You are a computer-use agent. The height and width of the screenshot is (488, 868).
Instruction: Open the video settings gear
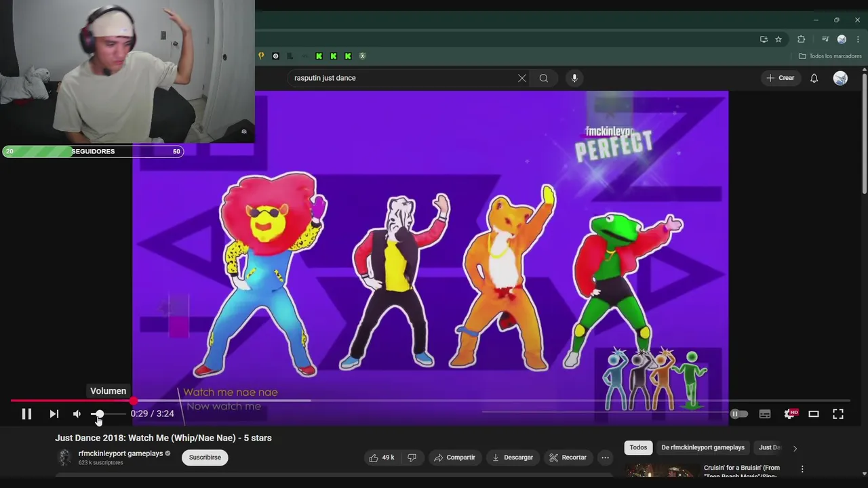790,413
